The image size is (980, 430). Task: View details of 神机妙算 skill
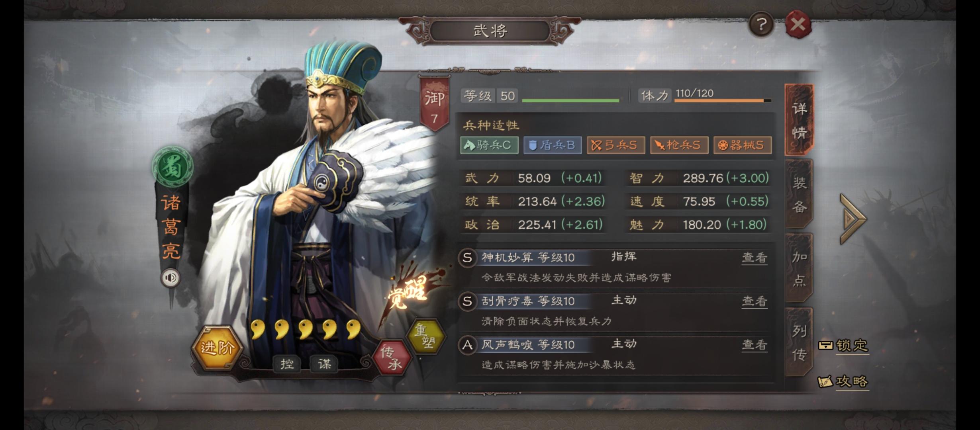click(x=755, y=258)
